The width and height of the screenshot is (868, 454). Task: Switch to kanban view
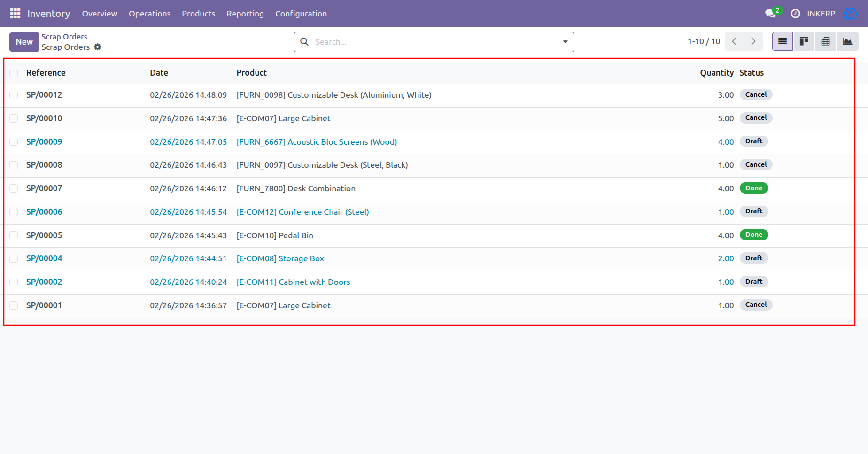coord(804,41)
